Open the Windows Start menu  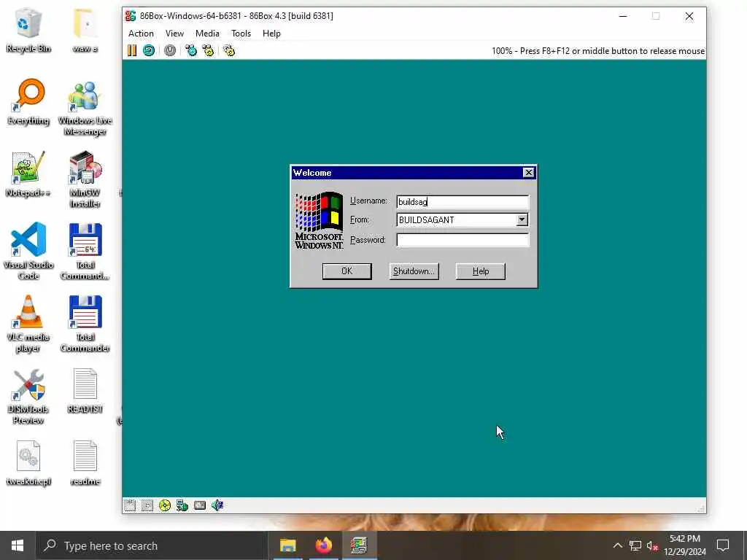(x=18, y=545)
